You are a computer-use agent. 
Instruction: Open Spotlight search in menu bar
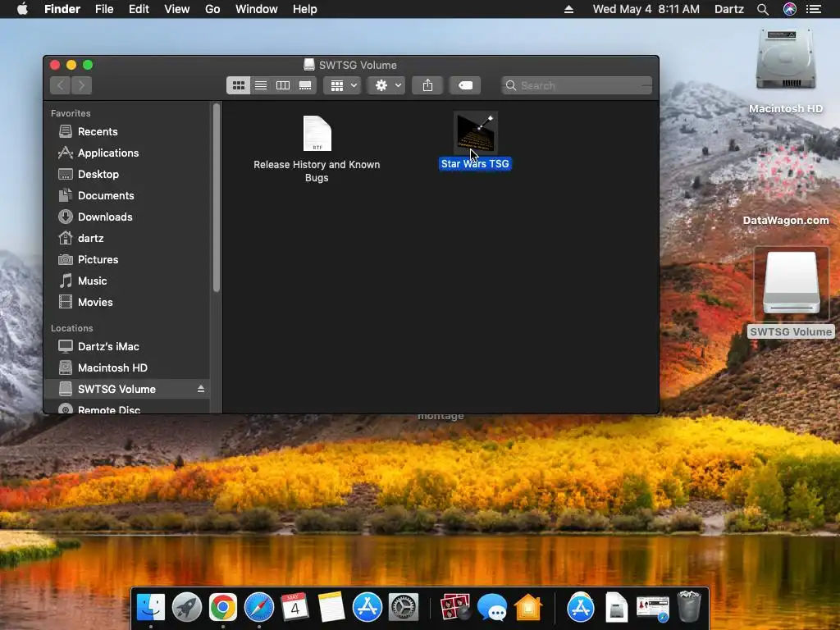coord(763,9)
